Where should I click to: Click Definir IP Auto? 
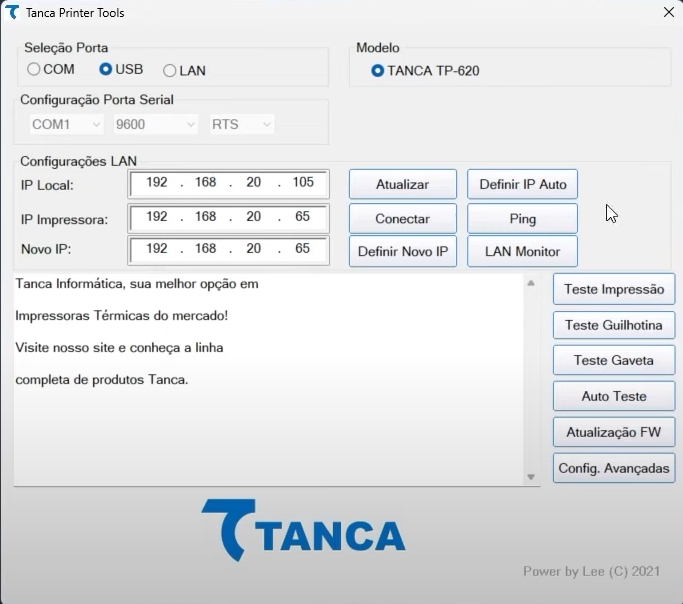(522, 184)
